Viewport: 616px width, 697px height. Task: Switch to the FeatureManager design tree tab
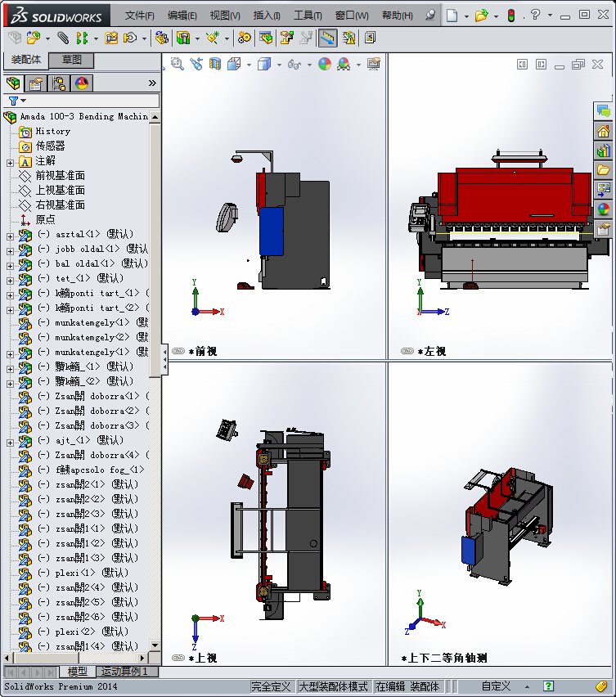[13, 83]
